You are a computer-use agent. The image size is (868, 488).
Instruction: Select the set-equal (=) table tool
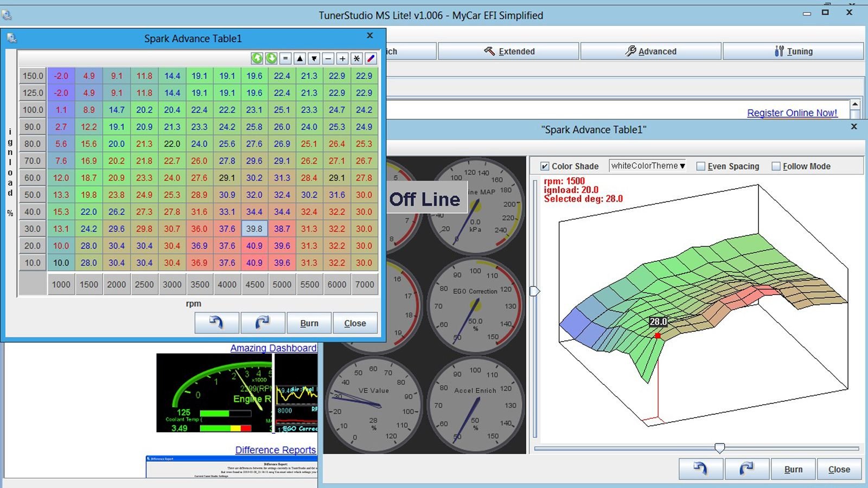(x=285, y=59)
